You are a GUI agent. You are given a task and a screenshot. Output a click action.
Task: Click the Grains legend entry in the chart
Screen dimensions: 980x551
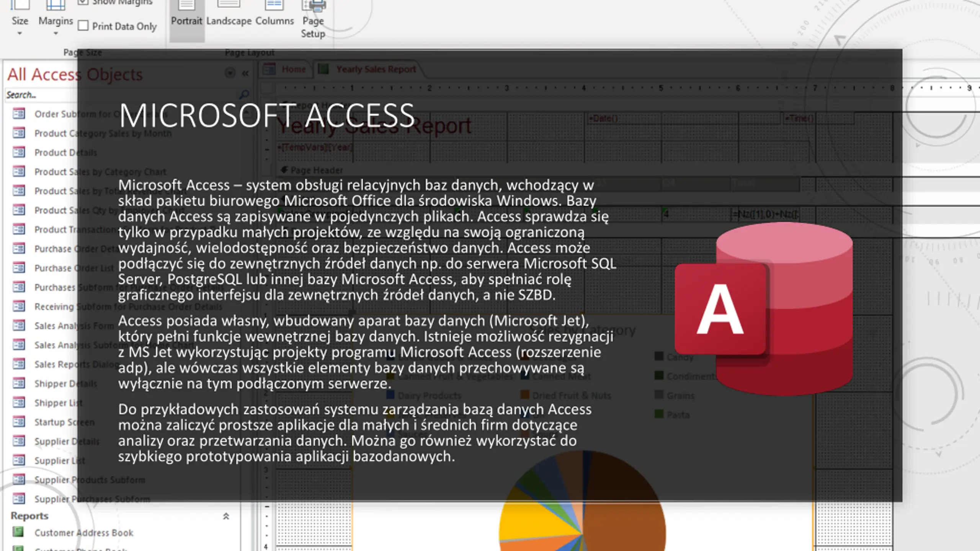pyautogui.click(x=675, y=395)
